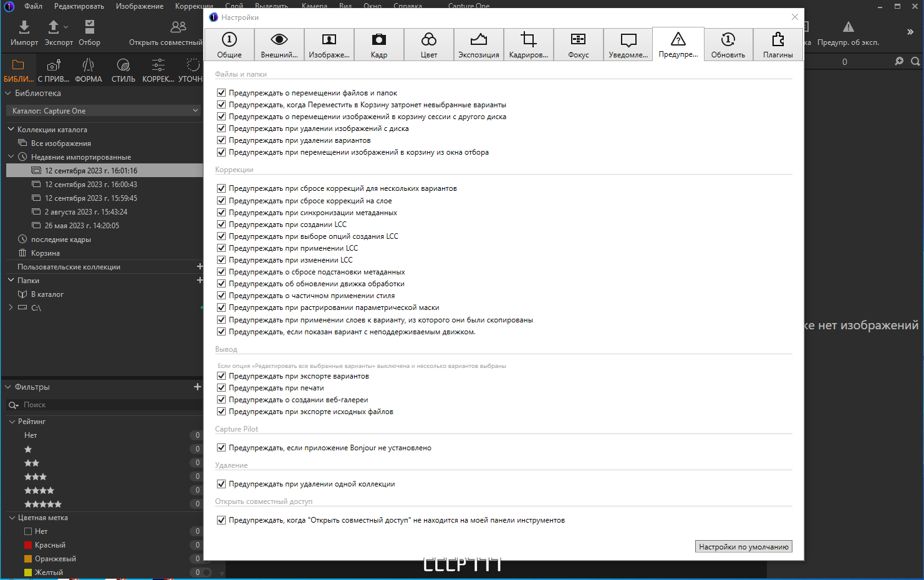Viewport: 924px width, 580px height.
Task: Collapse Недавние импортированные group
Action: click(x=11, y=157)
